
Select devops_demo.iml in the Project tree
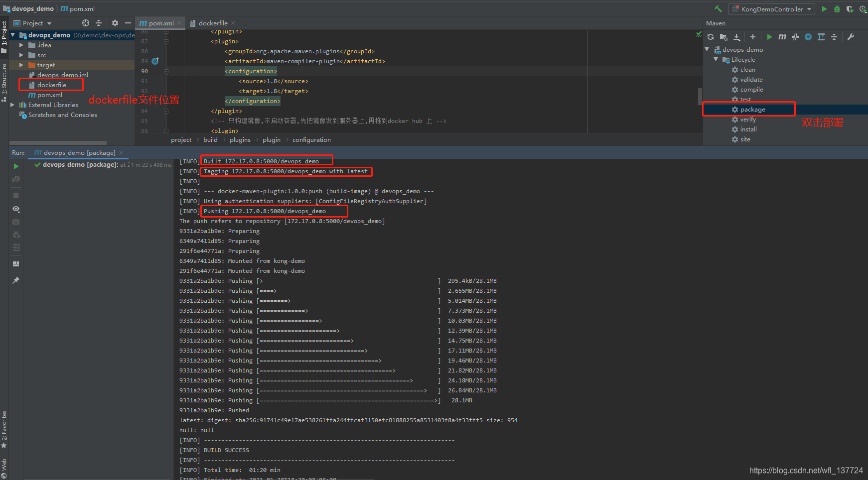click(62, 75)
